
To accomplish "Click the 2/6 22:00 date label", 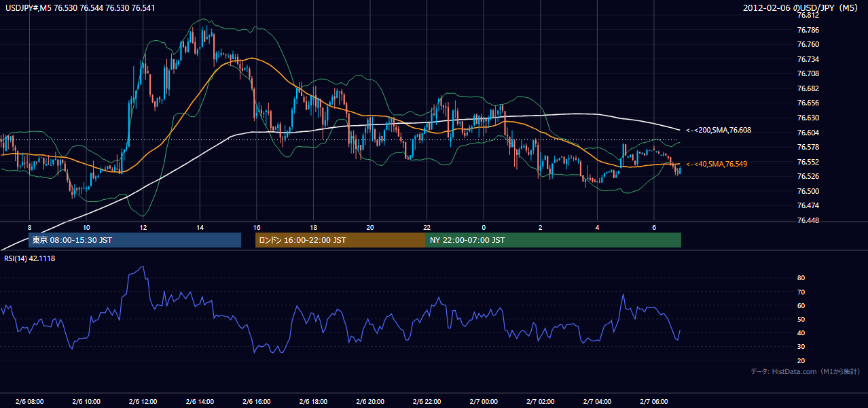I will point(427,401).
